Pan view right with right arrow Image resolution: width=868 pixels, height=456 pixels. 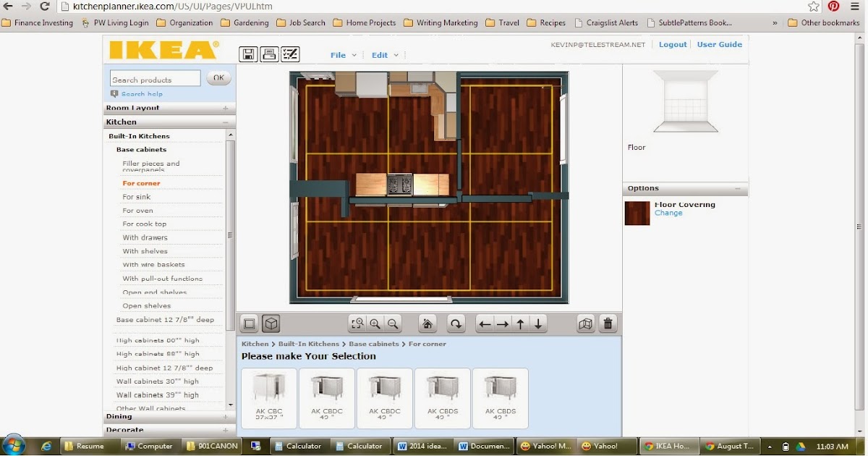tap(502, 324)
